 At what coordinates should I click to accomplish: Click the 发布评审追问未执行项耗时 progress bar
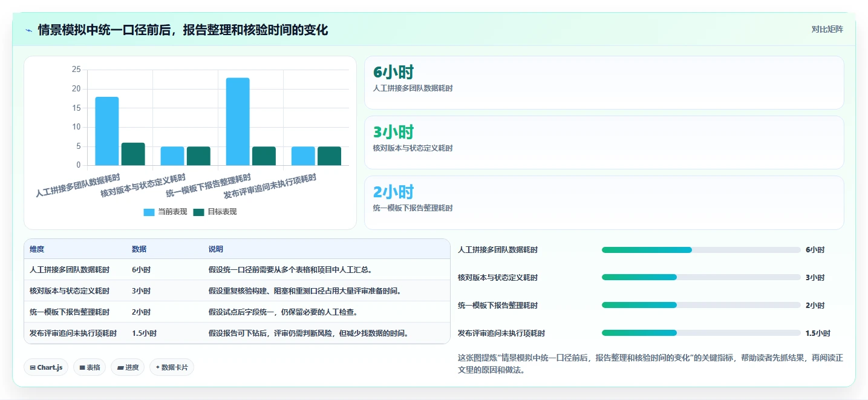click(701, 333)
